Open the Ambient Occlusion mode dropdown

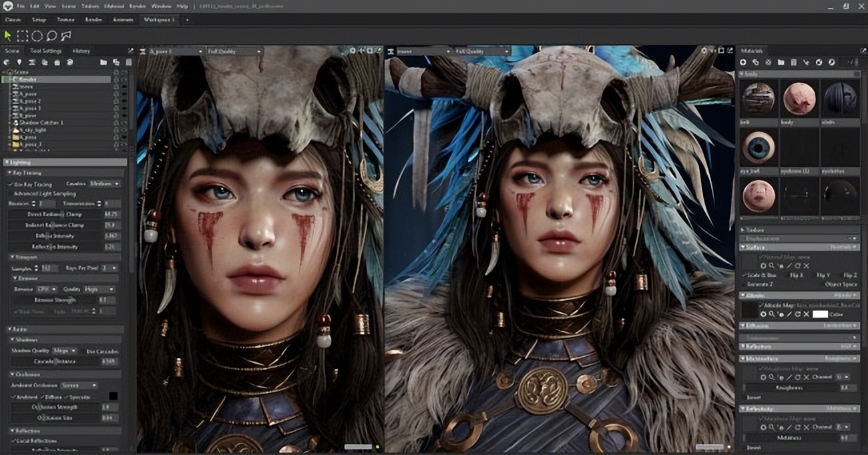click(78, 386)
